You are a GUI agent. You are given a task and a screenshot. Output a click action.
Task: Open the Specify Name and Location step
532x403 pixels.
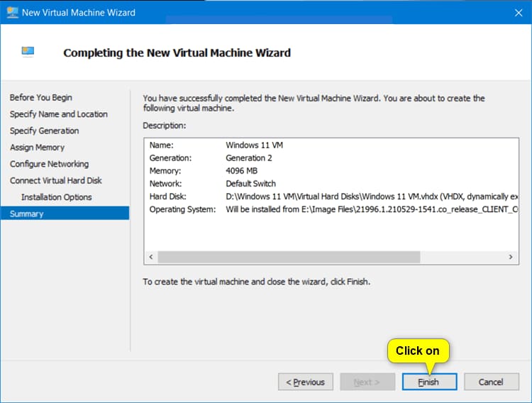coord(59,114)
